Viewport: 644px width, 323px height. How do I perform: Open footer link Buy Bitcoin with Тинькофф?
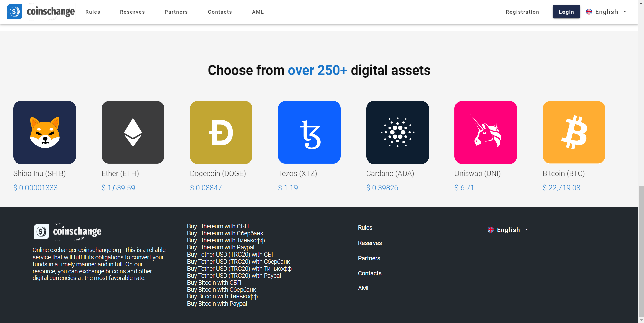222,296
